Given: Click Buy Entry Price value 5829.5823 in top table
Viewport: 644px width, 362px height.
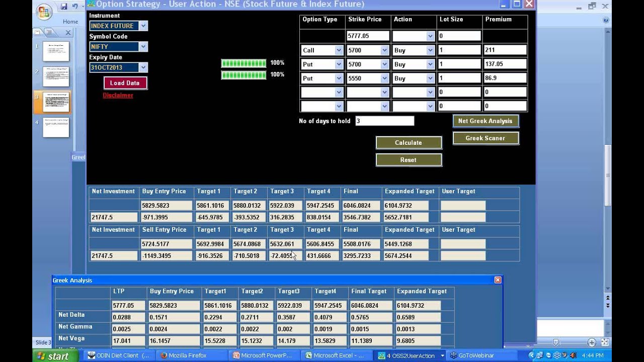Looking at the screenshot, I should click(167, 206).
